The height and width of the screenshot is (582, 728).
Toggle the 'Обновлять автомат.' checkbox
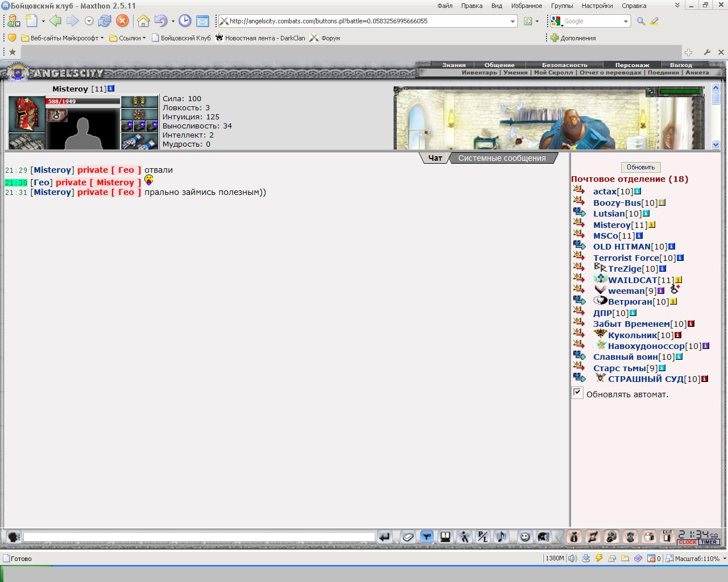(x=577, y=392)
